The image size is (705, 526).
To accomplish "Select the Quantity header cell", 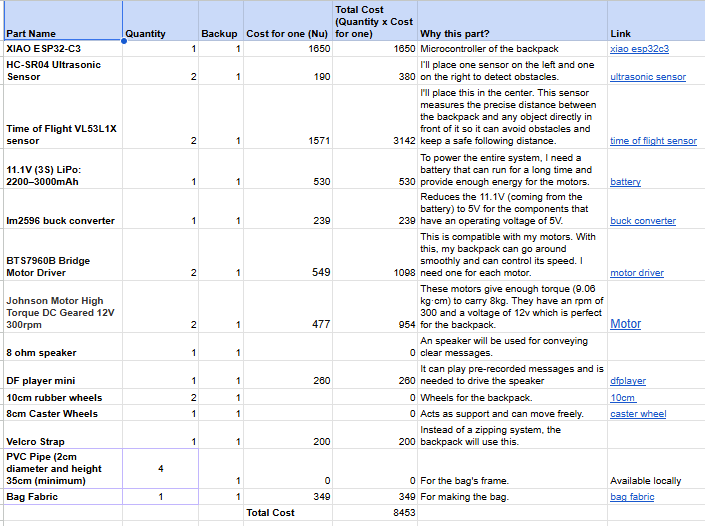I will [x=161, y=21].
